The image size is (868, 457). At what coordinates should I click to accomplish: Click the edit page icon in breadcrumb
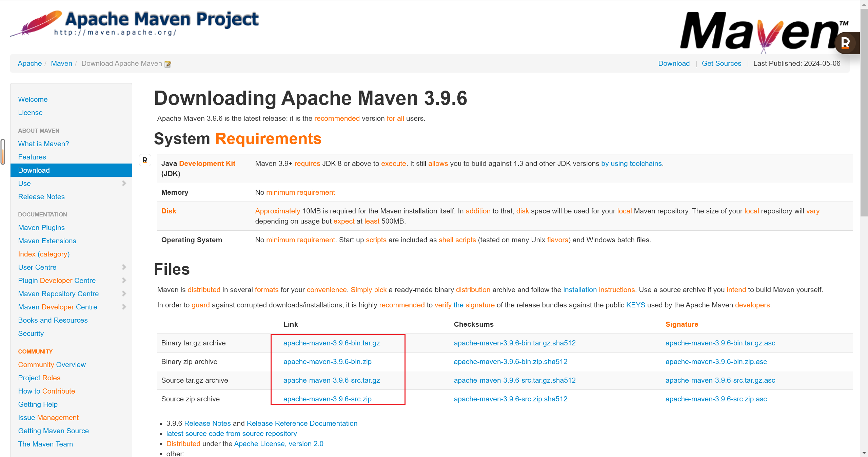coord(167,64)
